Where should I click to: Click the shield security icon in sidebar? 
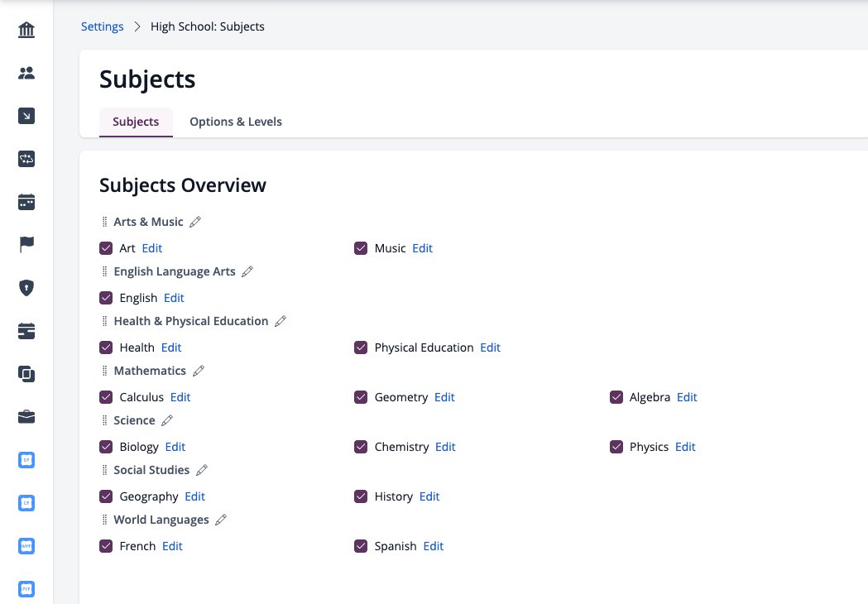pos(26,288)
